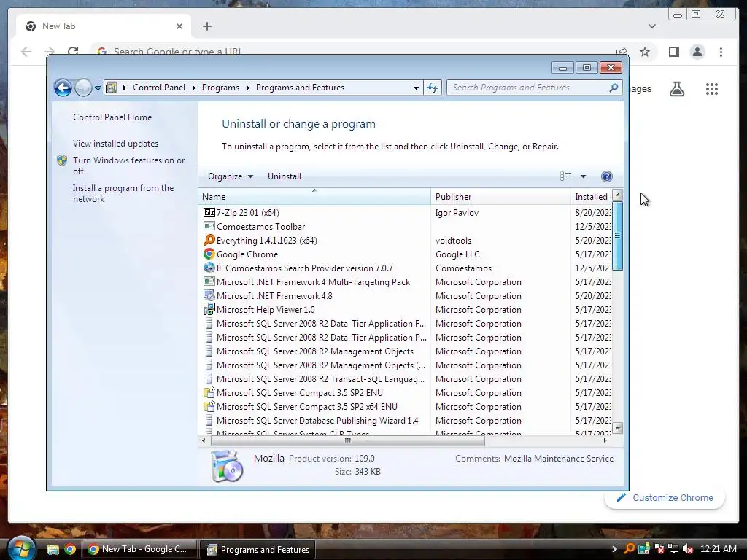Sort list by Name column header

314,197
